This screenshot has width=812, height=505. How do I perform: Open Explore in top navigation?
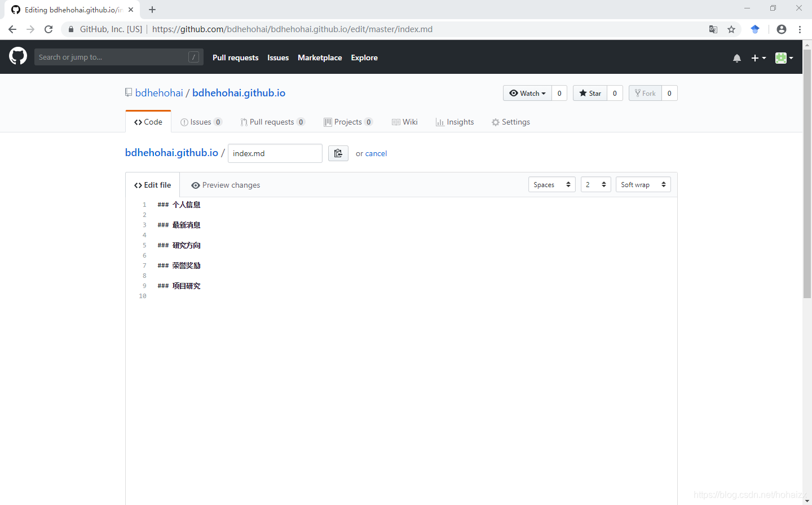point(364,57)
